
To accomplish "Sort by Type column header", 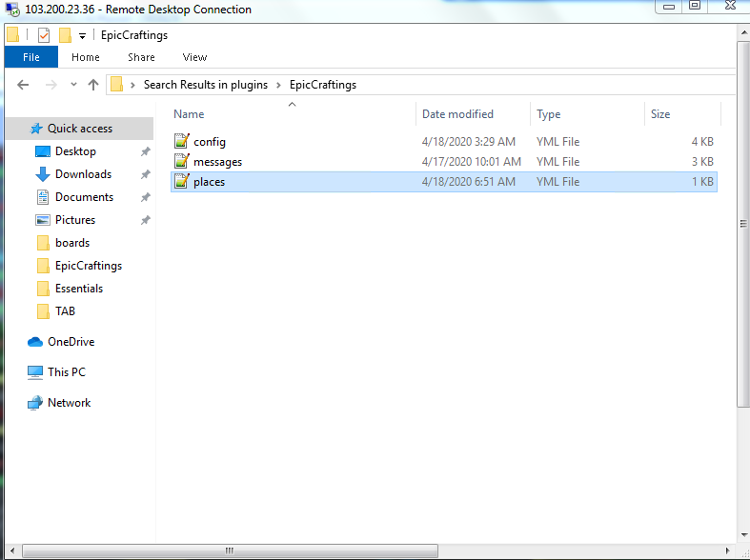I will click(549, 114).
